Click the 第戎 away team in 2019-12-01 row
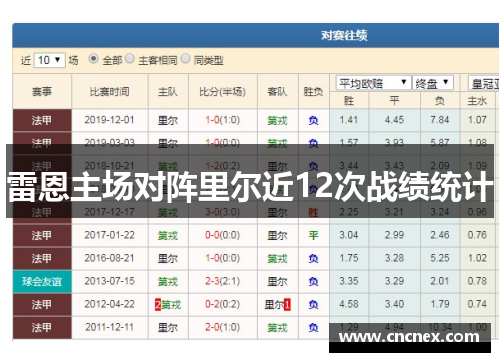500x362 pixels. coord(277,120)
